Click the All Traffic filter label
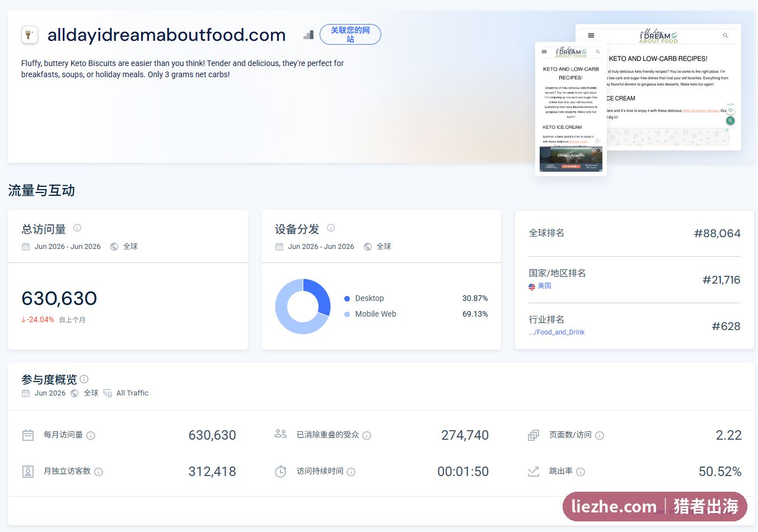This screenshot has height=532, width=758. (133, 393)
